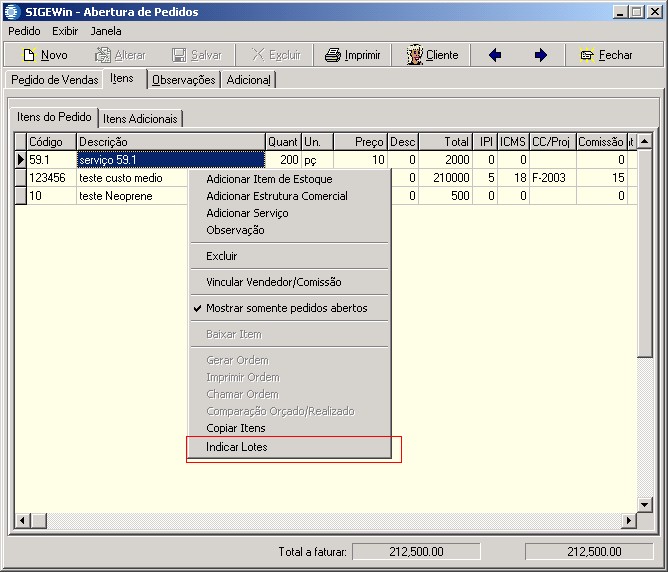Click the CC/Proj column header

[553, 141]
